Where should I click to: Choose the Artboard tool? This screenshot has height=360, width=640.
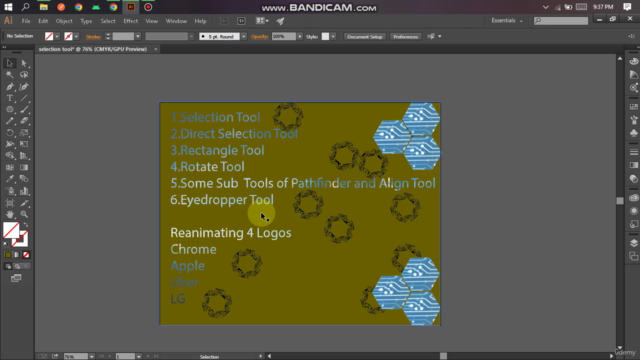point(9,203)
